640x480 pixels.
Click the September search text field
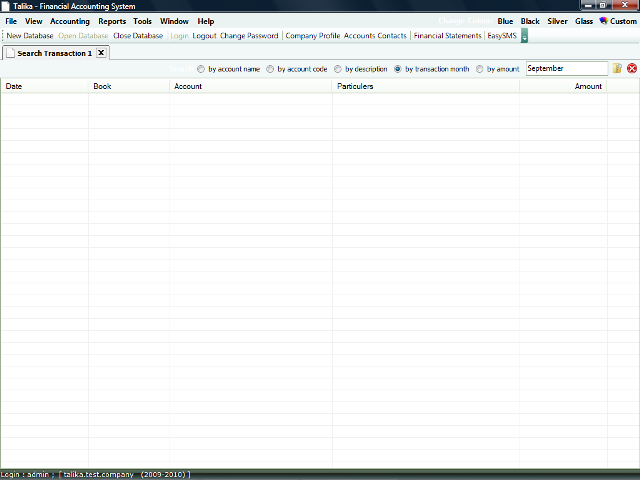click(565, 69)
